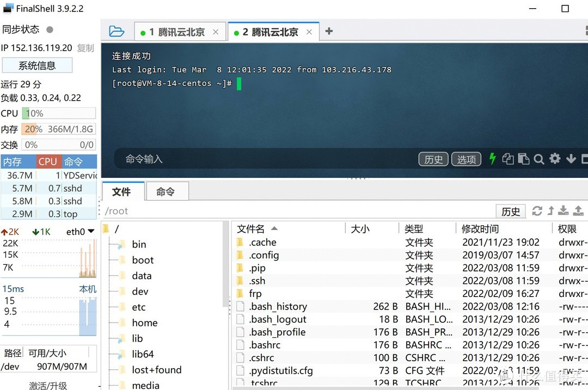Open terminal search with magnifier icon
This screenshot has width=588, height=390.
pyautogui.click(x=539, y=159)
